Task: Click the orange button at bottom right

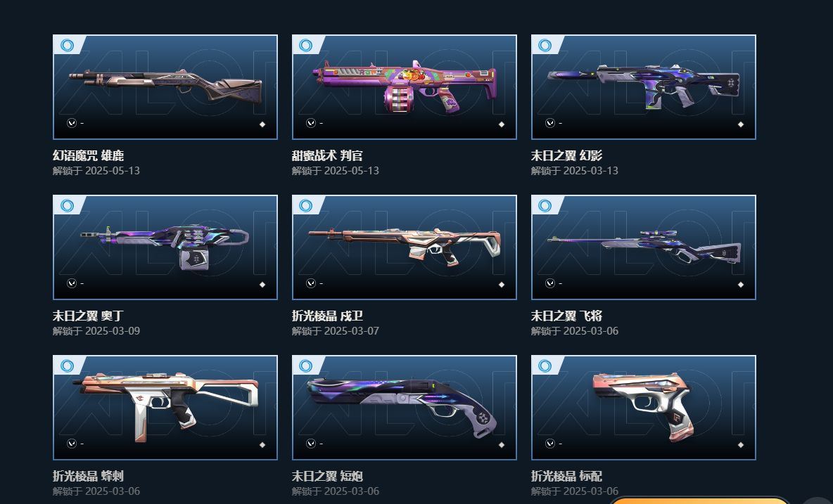Action: click(699, 500)
